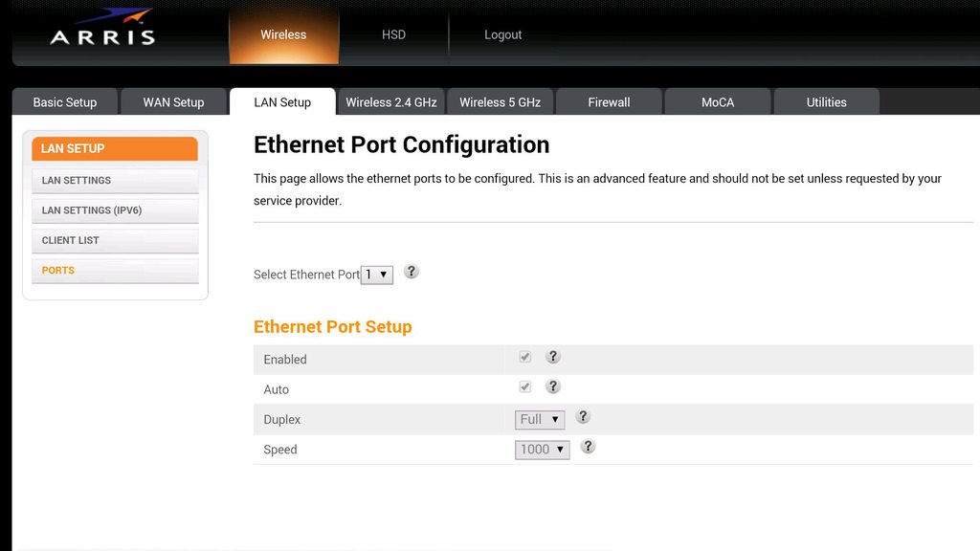Click the help icon in the Enabled row

tap(552, 357)
